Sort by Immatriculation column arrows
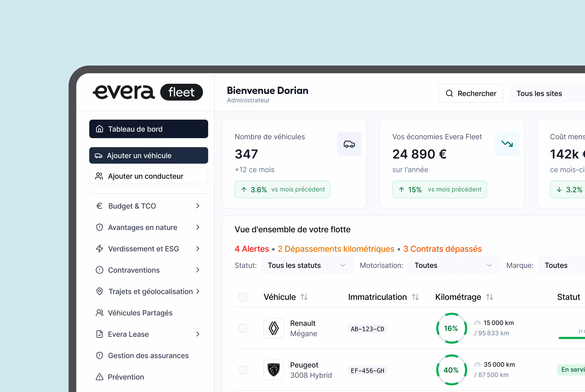Image resolution: width=585 pixels, height=392 pixels. click(x=415, y=297)
